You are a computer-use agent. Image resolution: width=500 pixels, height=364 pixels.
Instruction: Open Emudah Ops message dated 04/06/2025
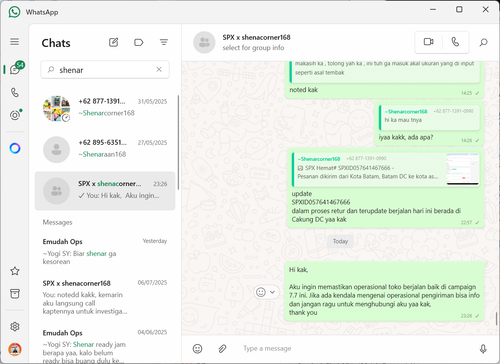[x=105, y=345]
